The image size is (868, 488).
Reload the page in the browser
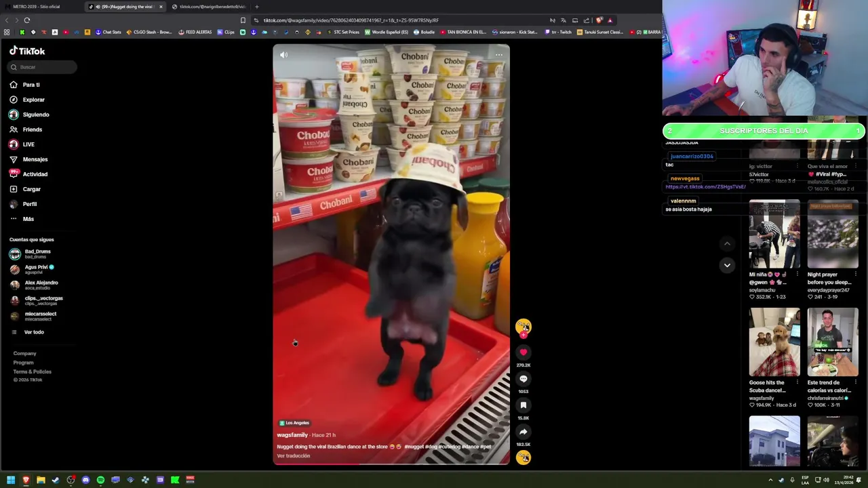27,20
